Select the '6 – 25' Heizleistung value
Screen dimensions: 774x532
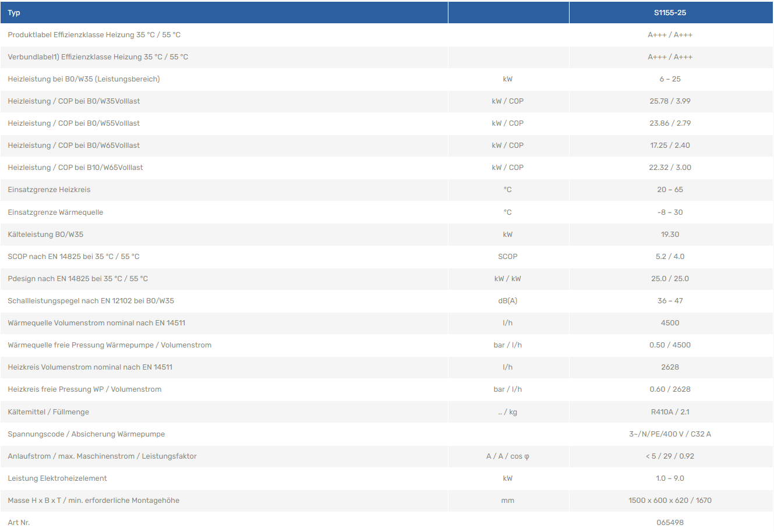(670, 79)
